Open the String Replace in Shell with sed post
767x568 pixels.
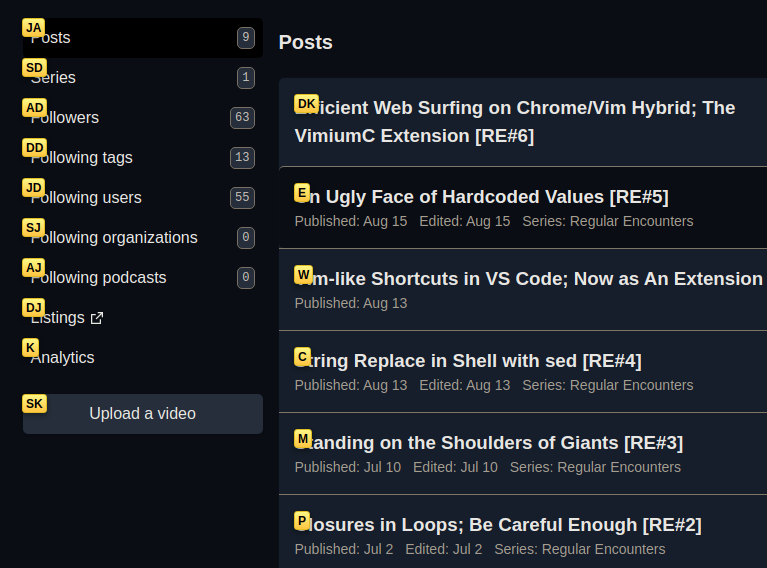pyautogui.click(x=468, y=361)
